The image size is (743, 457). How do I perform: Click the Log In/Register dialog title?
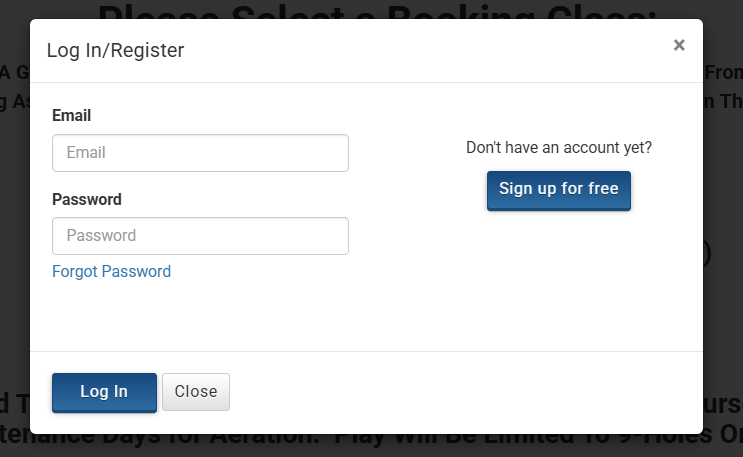pyautogui.click(x=115, y=50)
